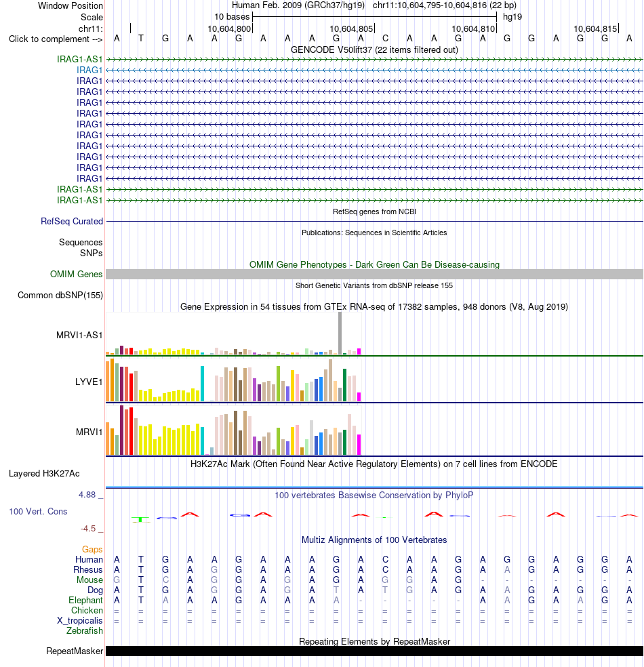The image size is (644, 667).
Task: Click the Sequences track label
Action: tap(81, 242)
